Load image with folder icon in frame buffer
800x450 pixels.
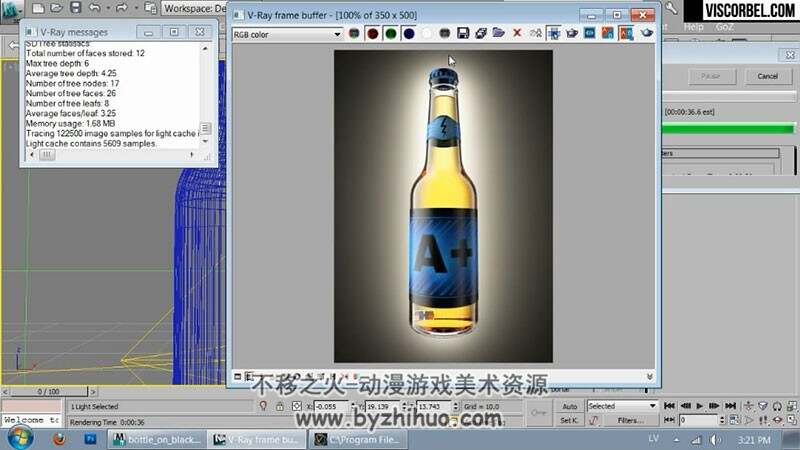(498, 34)
